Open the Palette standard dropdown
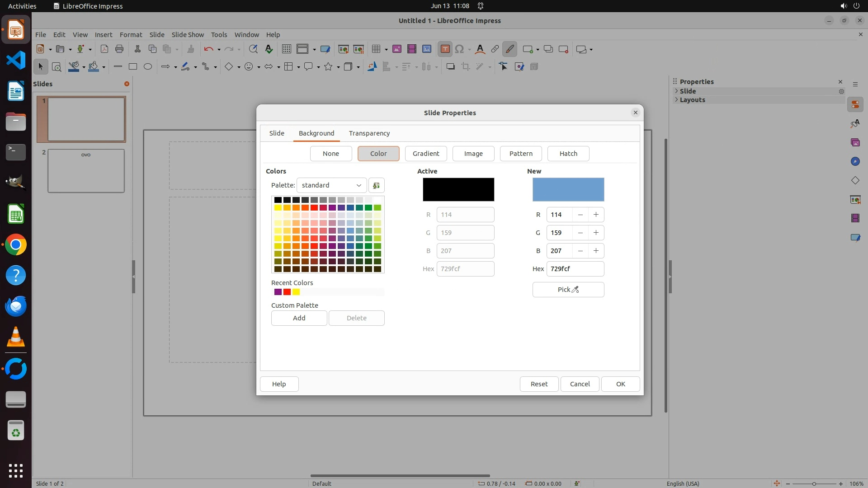This screenshot has width=868, height=488. point(331,185)
